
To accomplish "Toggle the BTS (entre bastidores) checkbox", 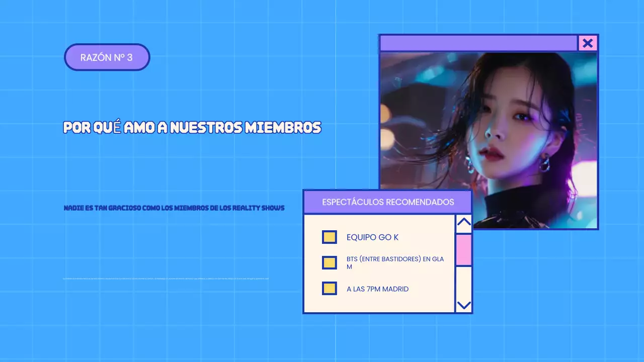I will [x=330, y=262].
